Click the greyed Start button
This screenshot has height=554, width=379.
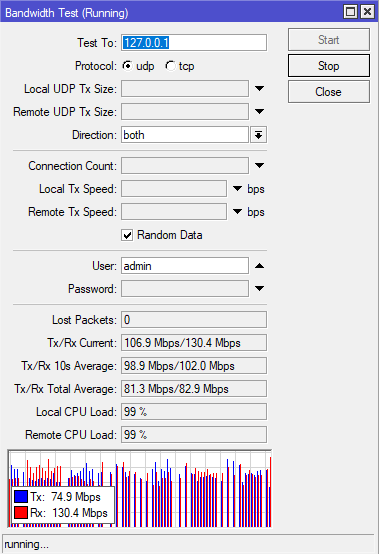click(x=328, y=40)
